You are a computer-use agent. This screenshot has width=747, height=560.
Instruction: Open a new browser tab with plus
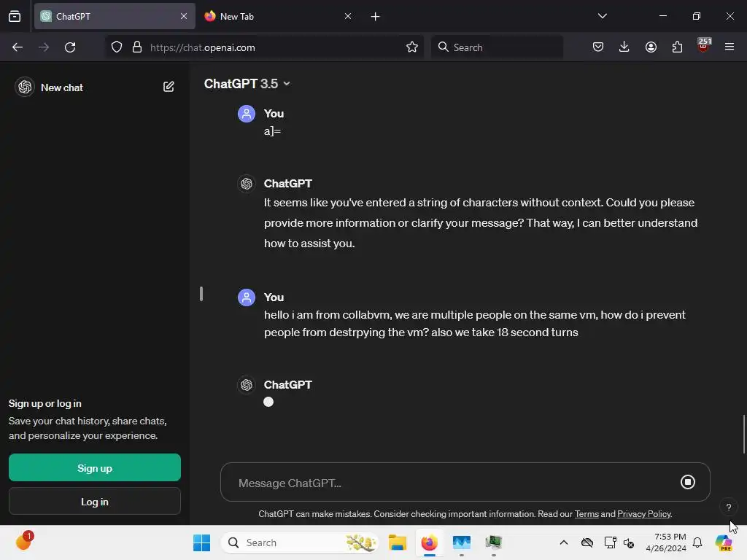[x=376, y=17]
